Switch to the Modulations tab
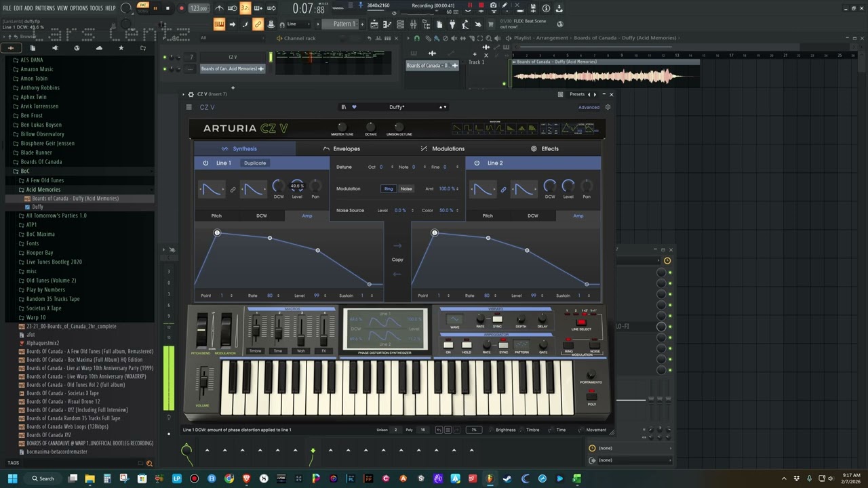 coord(442,148)
